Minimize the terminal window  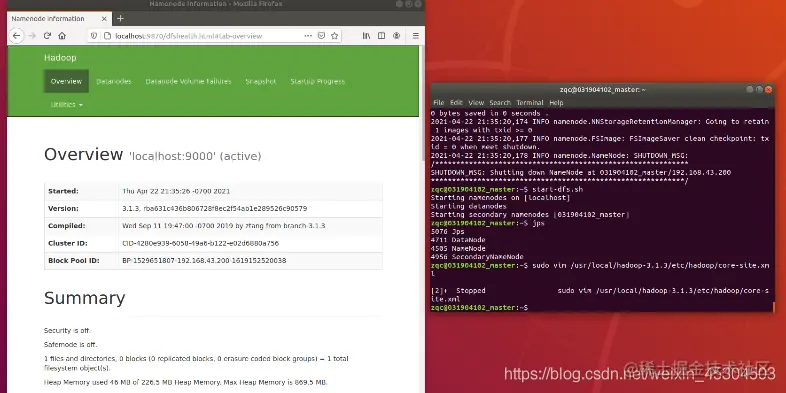750,89
